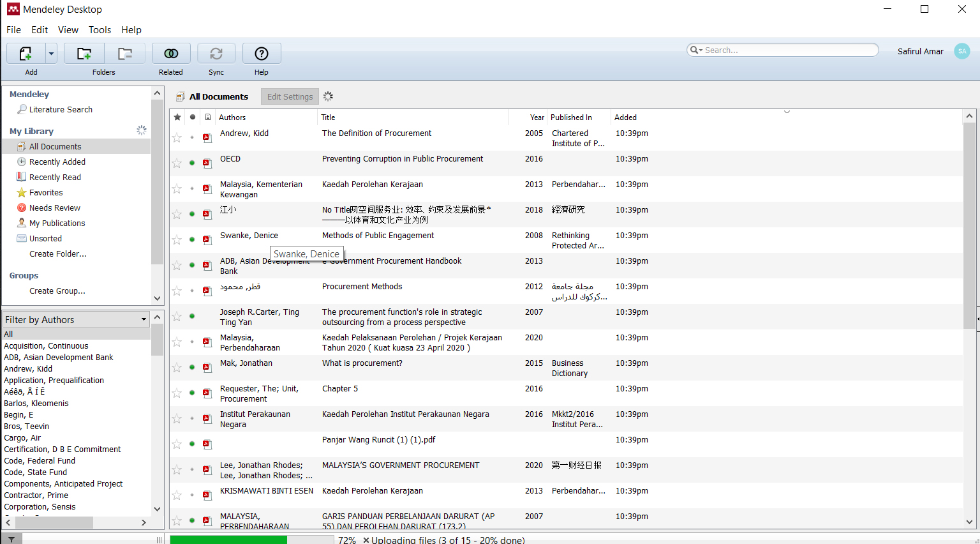Open the Edit menu
This screenshot has width=980, height=544.
[40, 30]
